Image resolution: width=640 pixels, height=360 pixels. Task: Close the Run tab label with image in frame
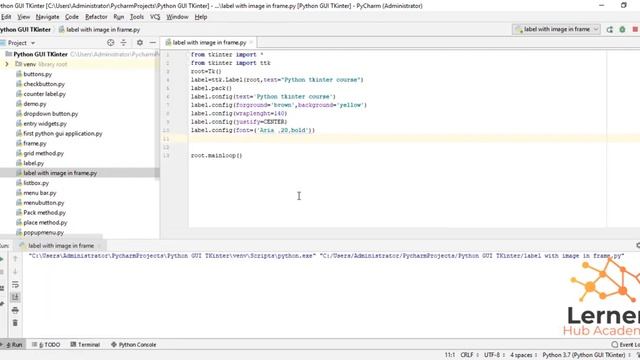100,246
